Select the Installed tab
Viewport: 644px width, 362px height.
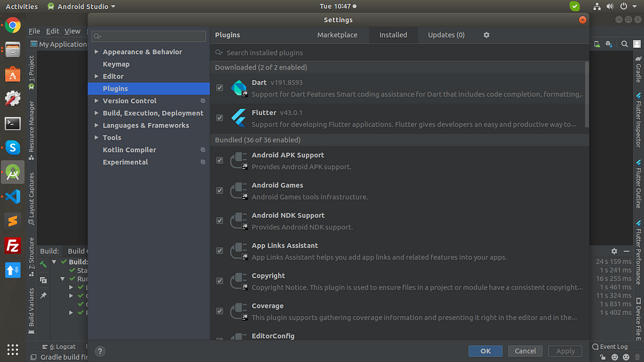393,35
